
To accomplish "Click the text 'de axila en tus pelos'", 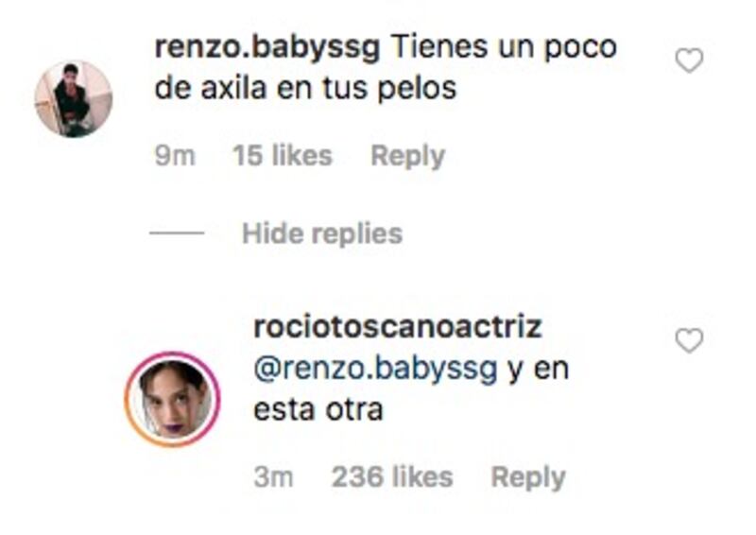I will pos(305,89).
